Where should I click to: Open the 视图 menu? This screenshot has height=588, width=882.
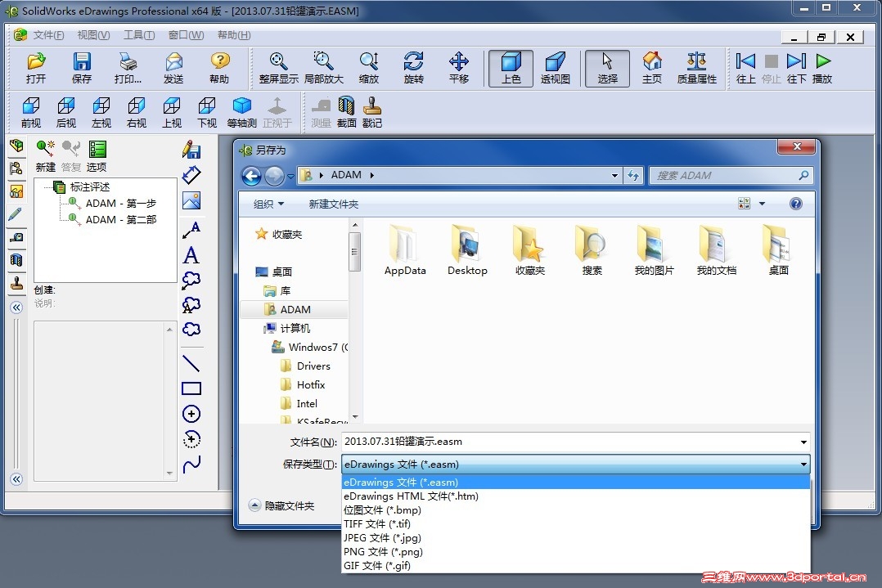click(93, 35)
